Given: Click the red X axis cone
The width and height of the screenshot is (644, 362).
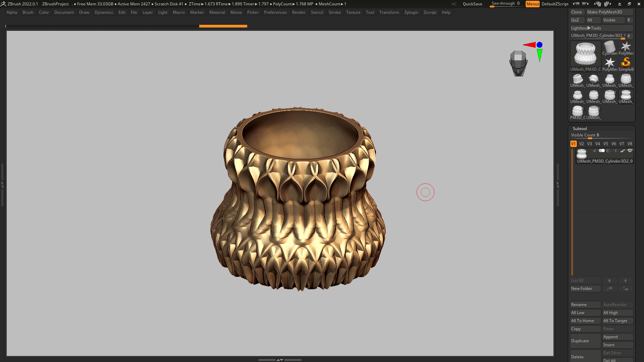Looking at the screenshot, I should (x=530, y=45).
